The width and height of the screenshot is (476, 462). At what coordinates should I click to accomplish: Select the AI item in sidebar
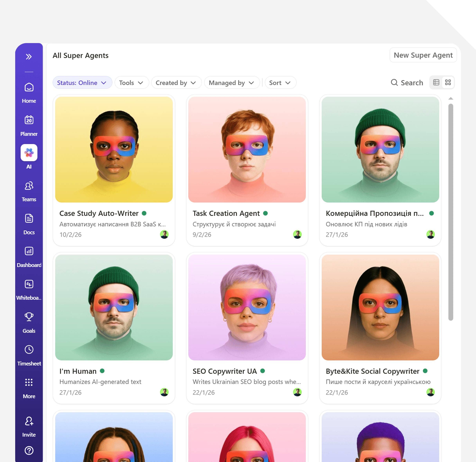pos(29,153)
